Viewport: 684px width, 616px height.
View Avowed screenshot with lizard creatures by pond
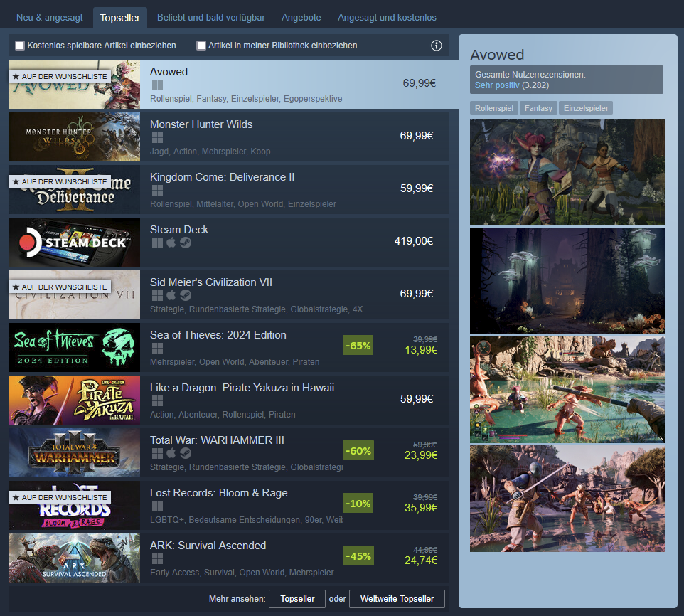click(567, 390)
